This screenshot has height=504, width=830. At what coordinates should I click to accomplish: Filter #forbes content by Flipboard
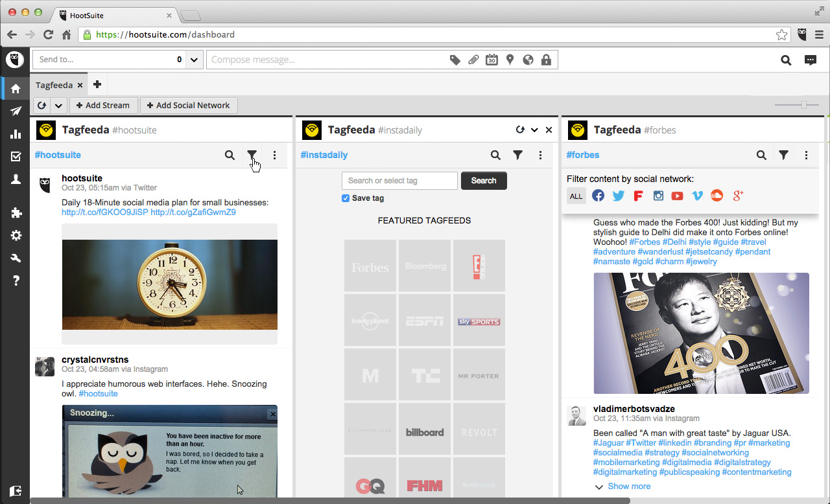[638, 196]
